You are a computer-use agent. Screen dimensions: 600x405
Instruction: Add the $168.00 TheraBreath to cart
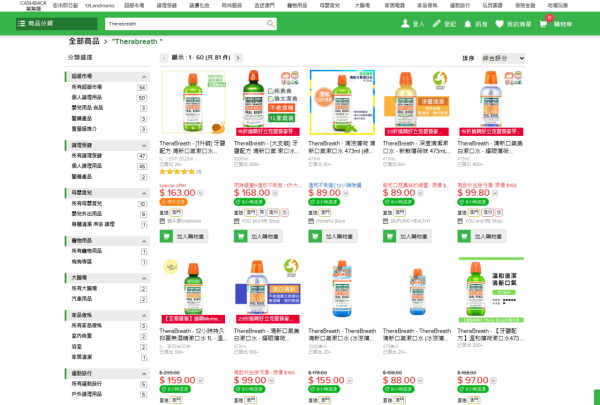click(258, 236)
